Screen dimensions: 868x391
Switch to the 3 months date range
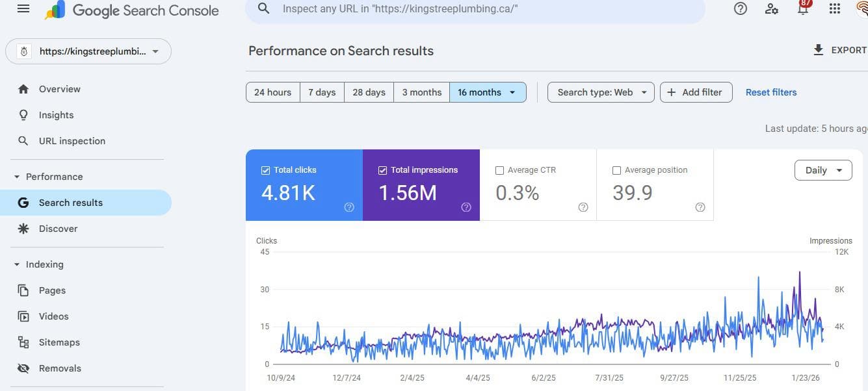coord(421,92)
